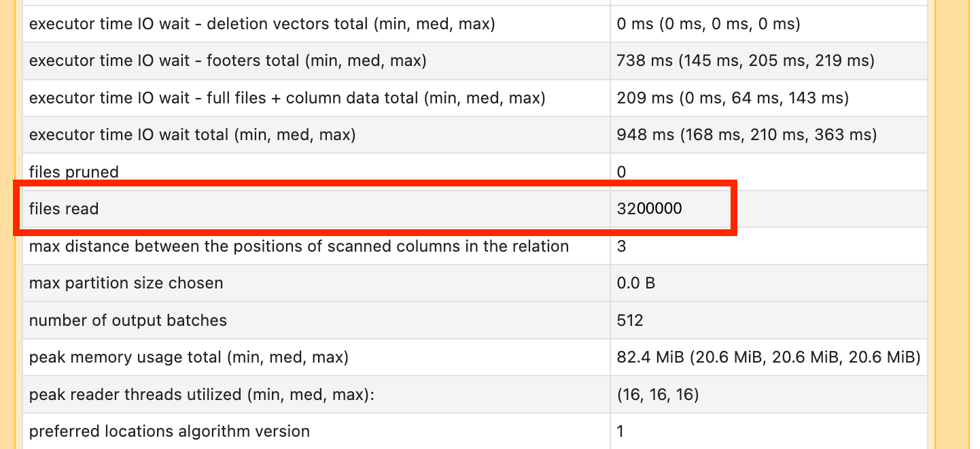980x449 pixels.
Task: Click the "executor time IO wait total" label
Action: 192,135
